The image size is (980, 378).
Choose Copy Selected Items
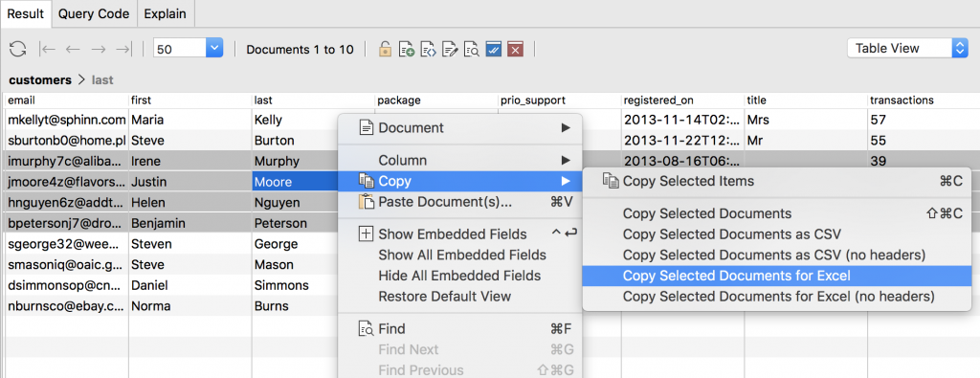(x=777, y=181)
